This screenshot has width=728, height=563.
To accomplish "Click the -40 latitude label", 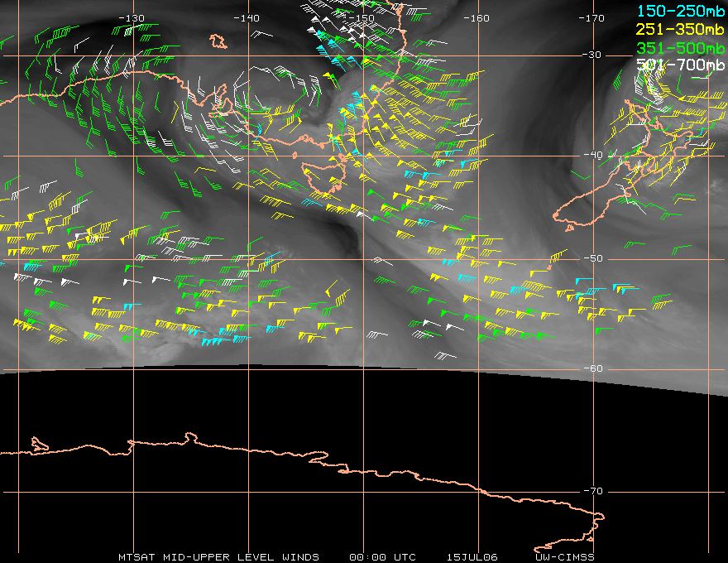I will pos(593,155).
